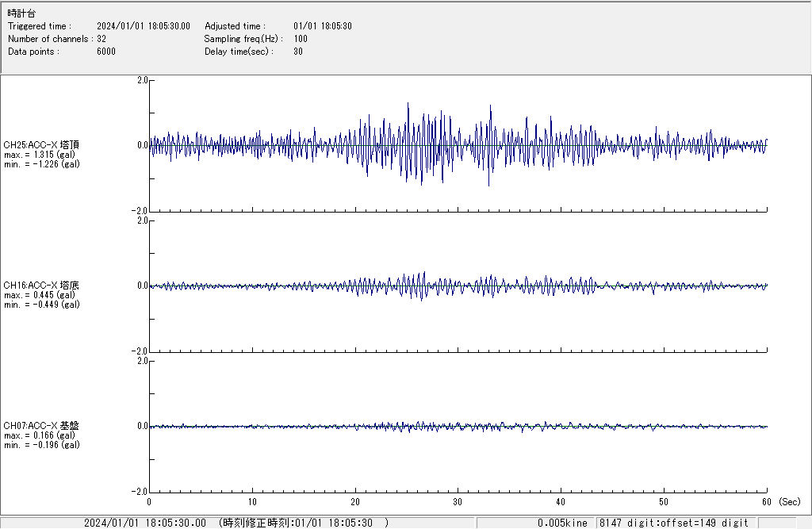Click the 50 second tick on time axis
This screenshot has width=812, height=529.
coord(664,502)
